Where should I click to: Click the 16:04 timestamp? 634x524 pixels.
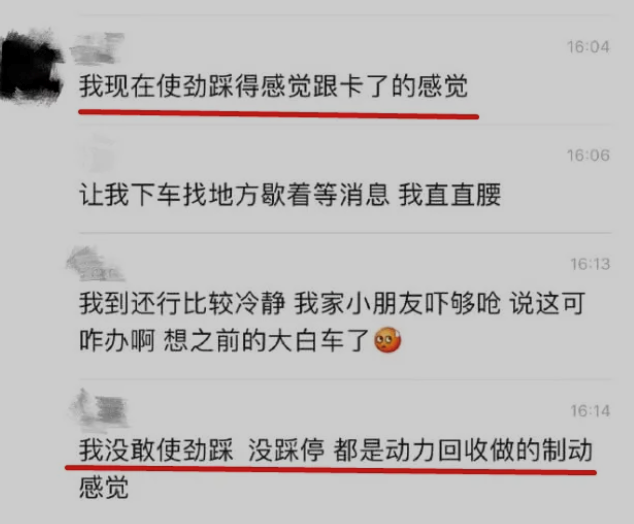click(588, 47)
